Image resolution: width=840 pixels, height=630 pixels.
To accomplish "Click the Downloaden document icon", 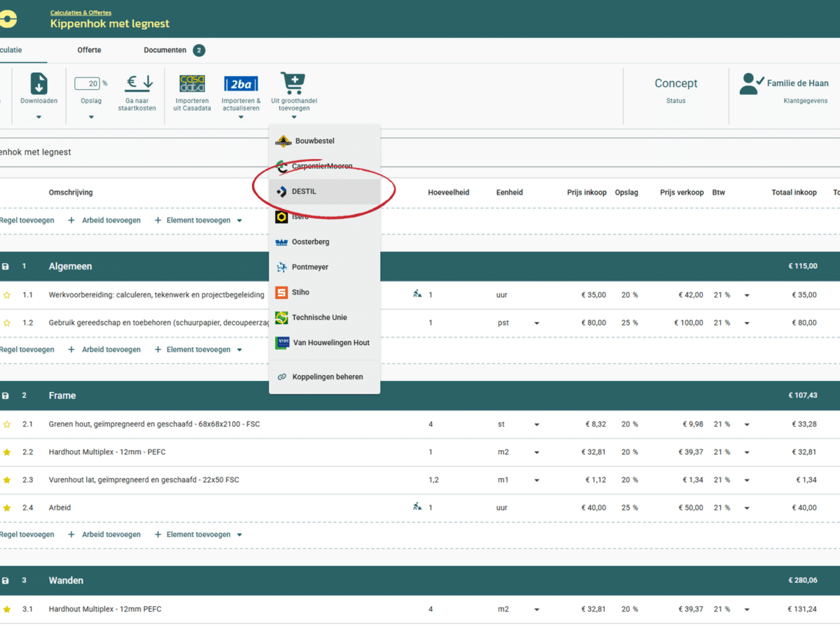I will pos(38,83).
